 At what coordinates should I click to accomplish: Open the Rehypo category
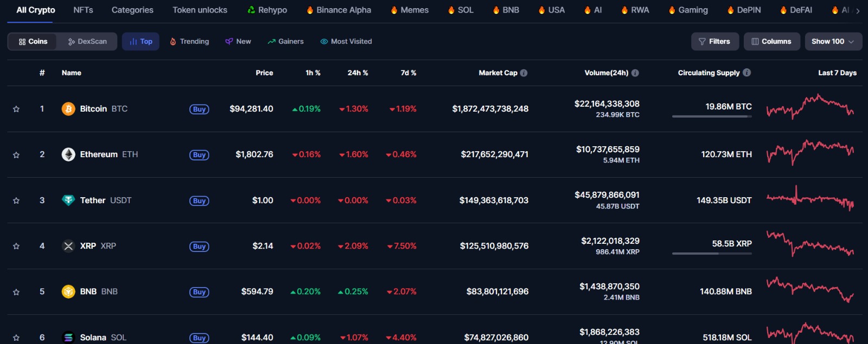(267, 10)
